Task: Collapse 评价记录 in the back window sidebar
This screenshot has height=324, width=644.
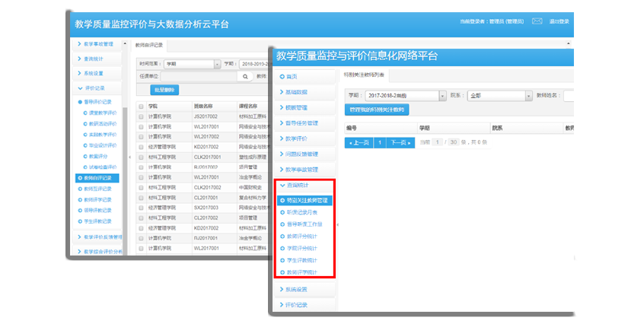Action: pos(97,88)
